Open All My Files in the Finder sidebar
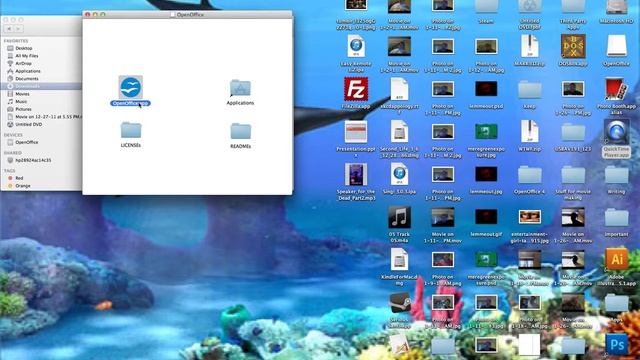The image size is (640, 360). coord(27,56)
